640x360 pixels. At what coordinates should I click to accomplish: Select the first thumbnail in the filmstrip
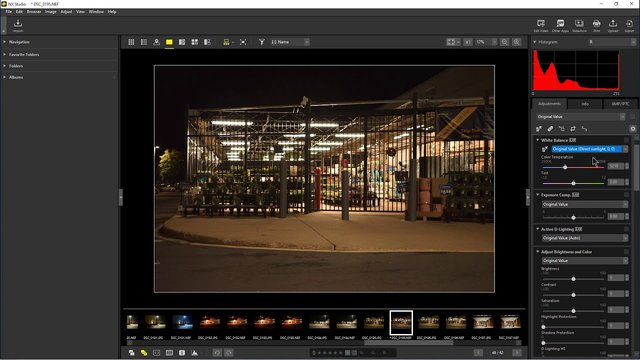point(132,322)
